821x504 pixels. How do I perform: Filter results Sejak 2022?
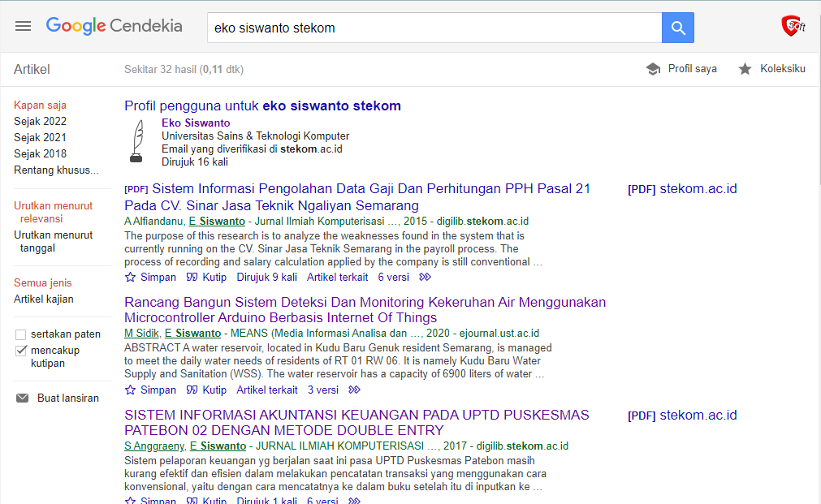(40, 122)
